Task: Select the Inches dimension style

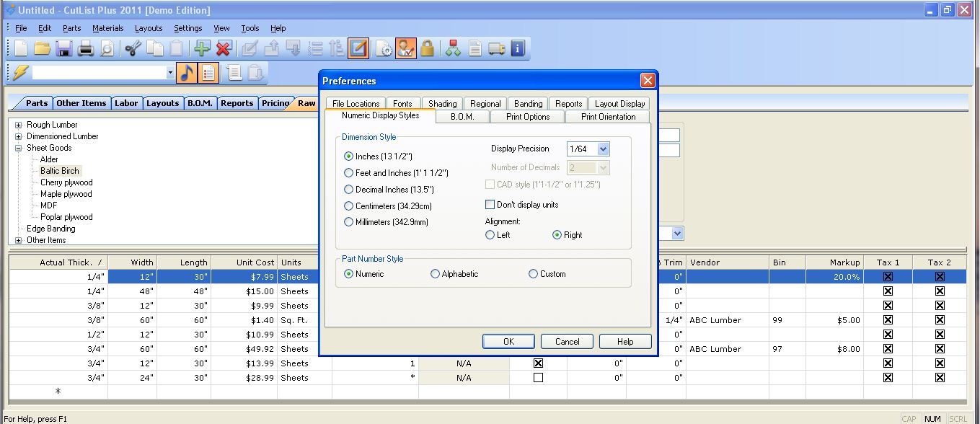Action: coord(349,156)
